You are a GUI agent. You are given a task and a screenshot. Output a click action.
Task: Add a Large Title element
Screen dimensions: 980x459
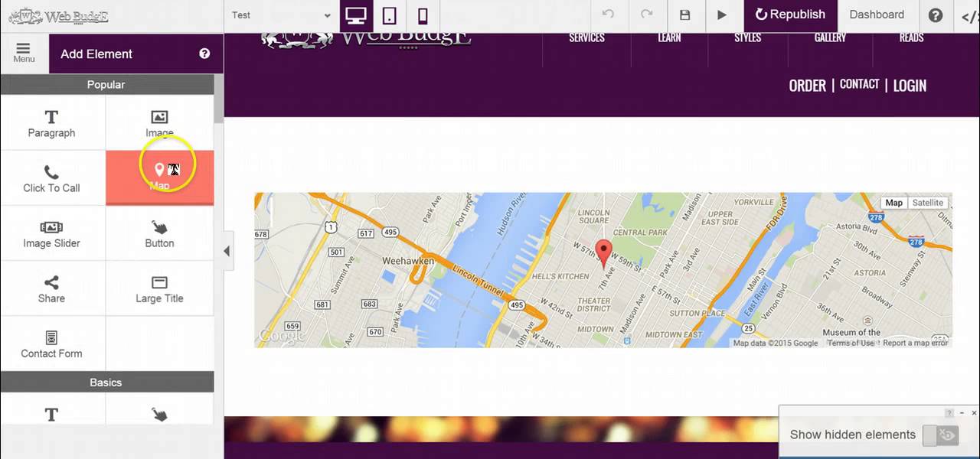click(159, 288)
